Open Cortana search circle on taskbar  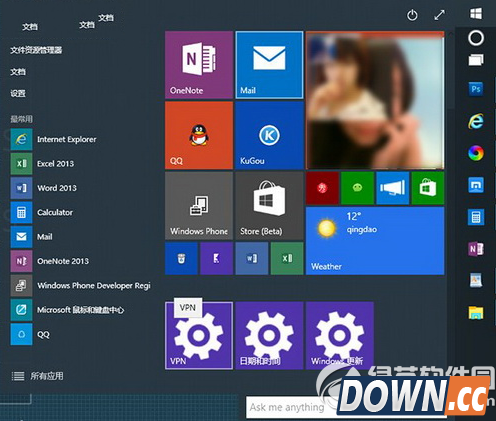476,38
